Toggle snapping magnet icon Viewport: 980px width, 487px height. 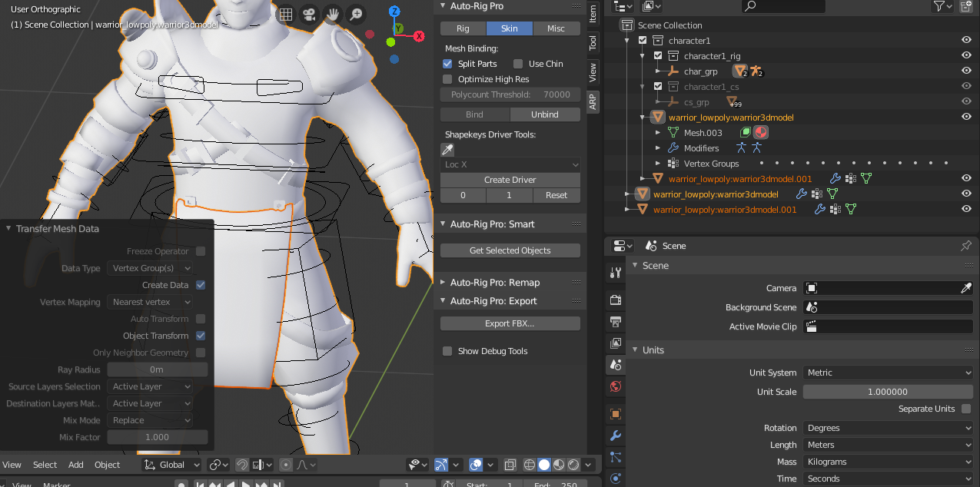tap(241, 465)
